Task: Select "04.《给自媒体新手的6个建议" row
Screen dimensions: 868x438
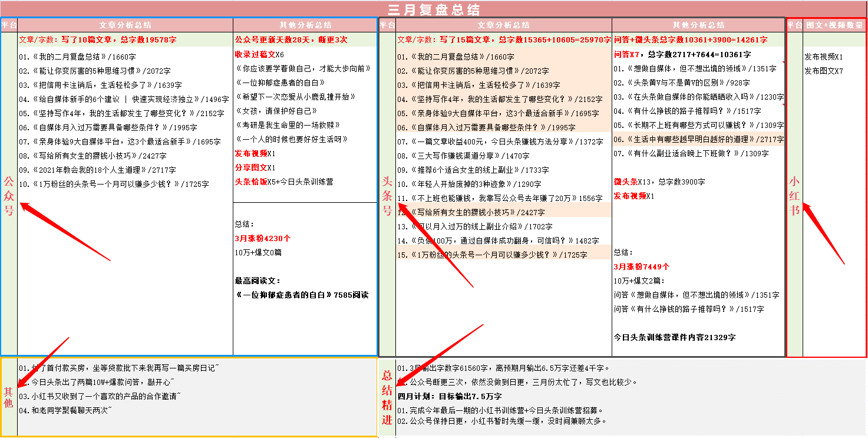Action: coord(124,99)
